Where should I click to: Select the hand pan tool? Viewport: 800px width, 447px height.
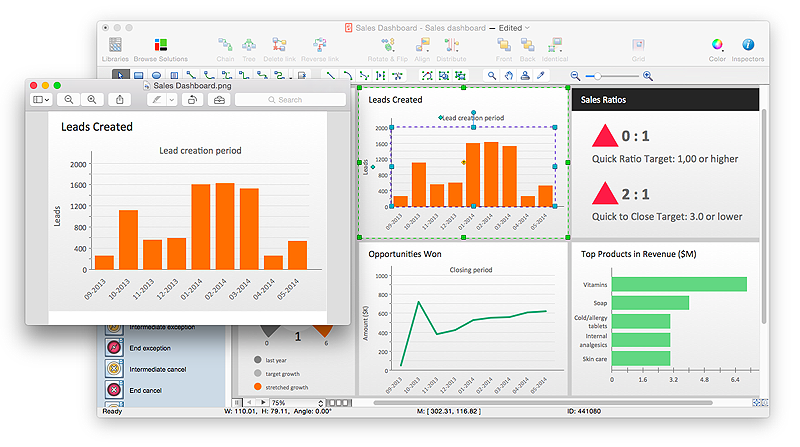point(509,76)
